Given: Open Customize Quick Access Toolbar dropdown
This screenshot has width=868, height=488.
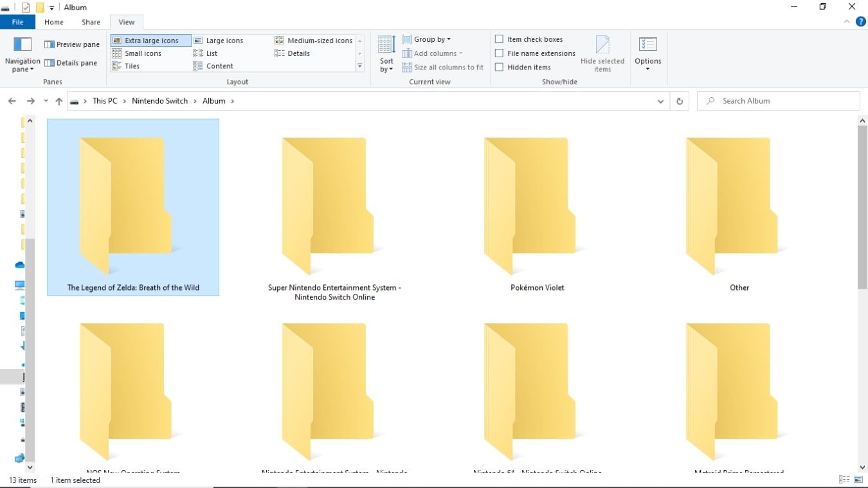Looking at the screenshot, I should pyautogui.click(x=52, y=8).
